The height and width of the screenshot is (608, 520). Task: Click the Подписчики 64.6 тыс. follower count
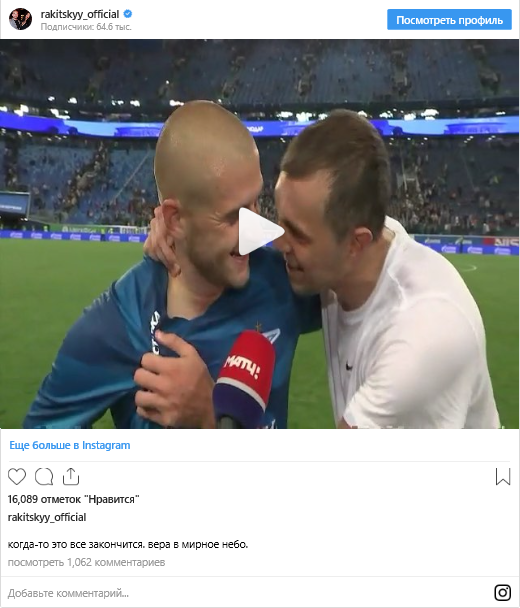click(x=86, y=27)
